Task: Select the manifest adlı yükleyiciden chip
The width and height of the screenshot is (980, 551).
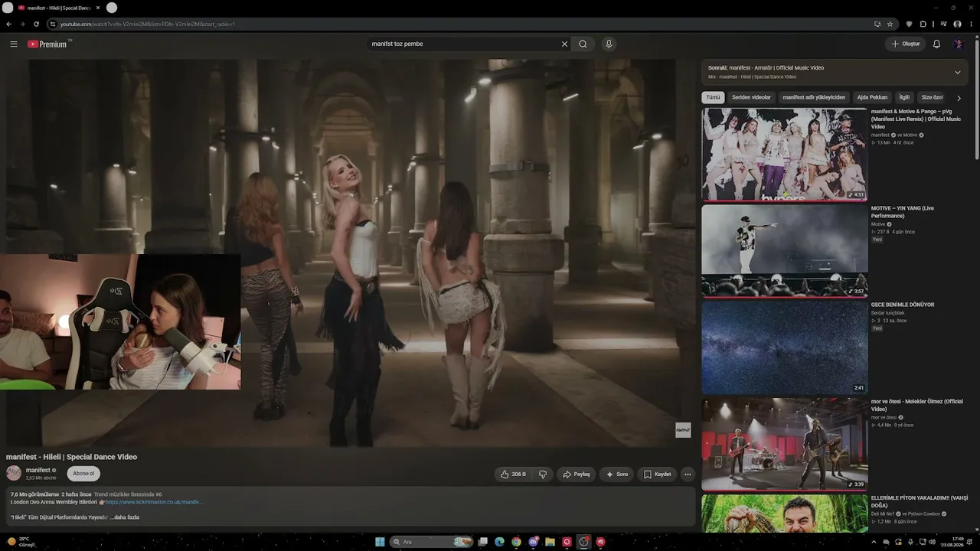Action: click(x=814, y=98)
